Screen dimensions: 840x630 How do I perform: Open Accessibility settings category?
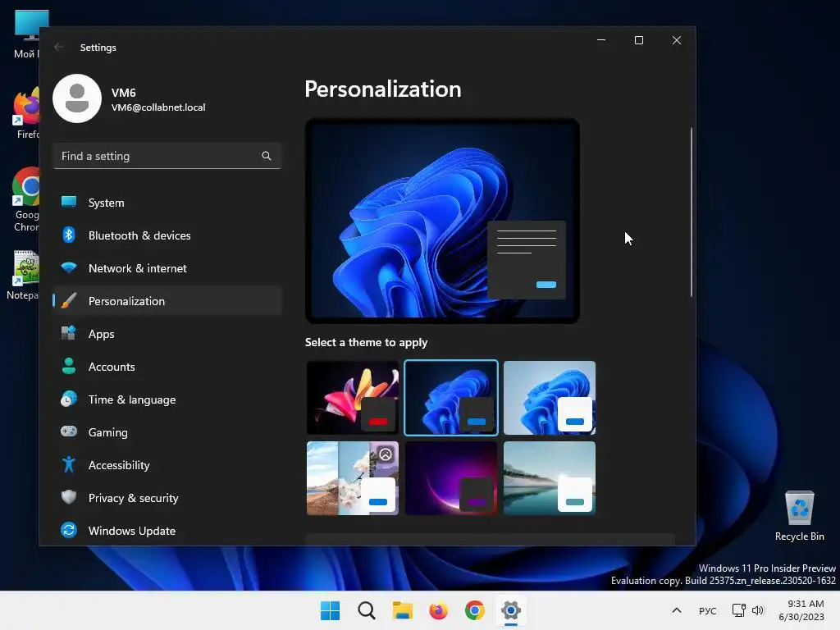point(167,464)
